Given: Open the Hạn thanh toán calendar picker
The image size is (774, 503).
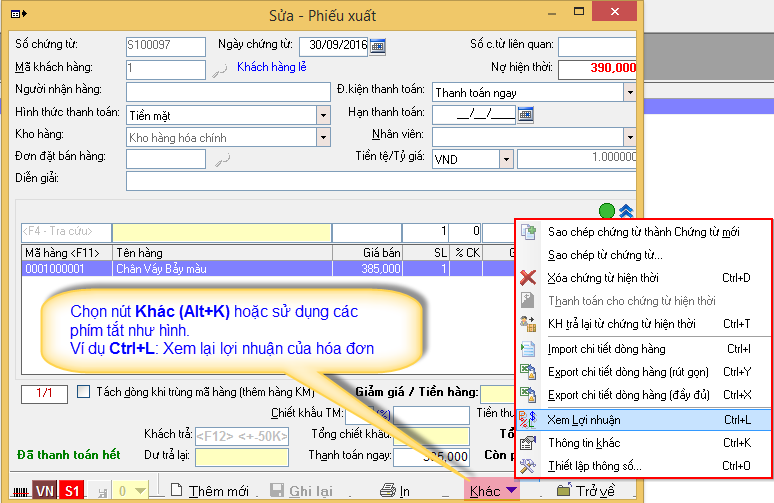Looking at the screenshot, I should click(525, 114).
